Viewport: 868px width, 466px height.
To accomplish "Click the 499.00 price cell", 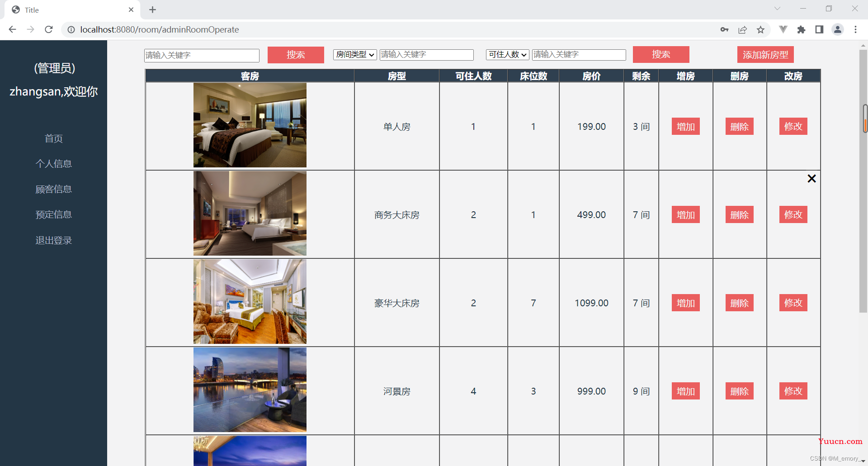I will (591, 214).
